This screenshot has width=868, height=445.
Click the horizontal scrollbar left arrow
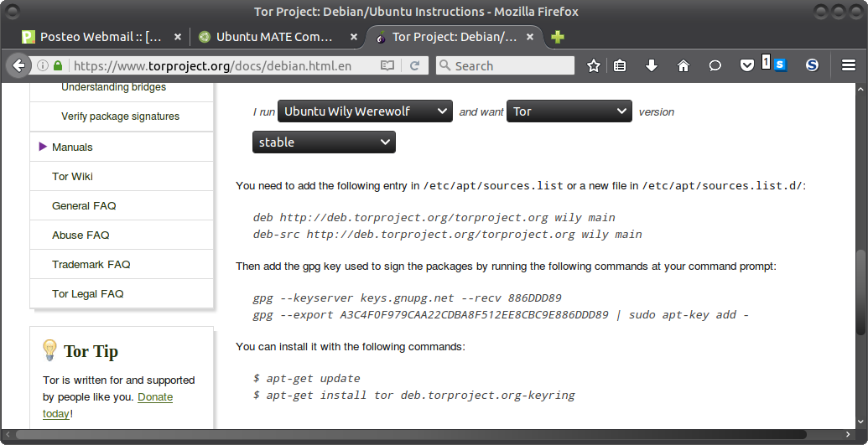click(x=8, y=434)
